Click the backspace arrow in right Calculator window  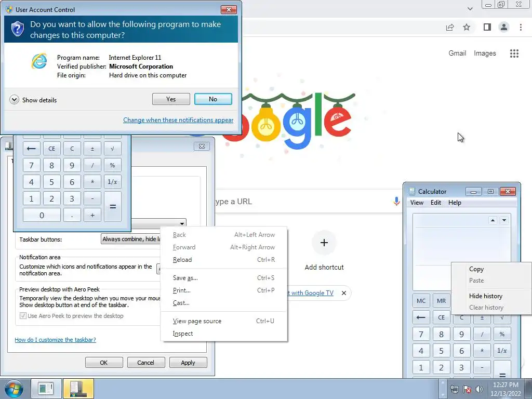pyautogui.click(x=421, y=317)
